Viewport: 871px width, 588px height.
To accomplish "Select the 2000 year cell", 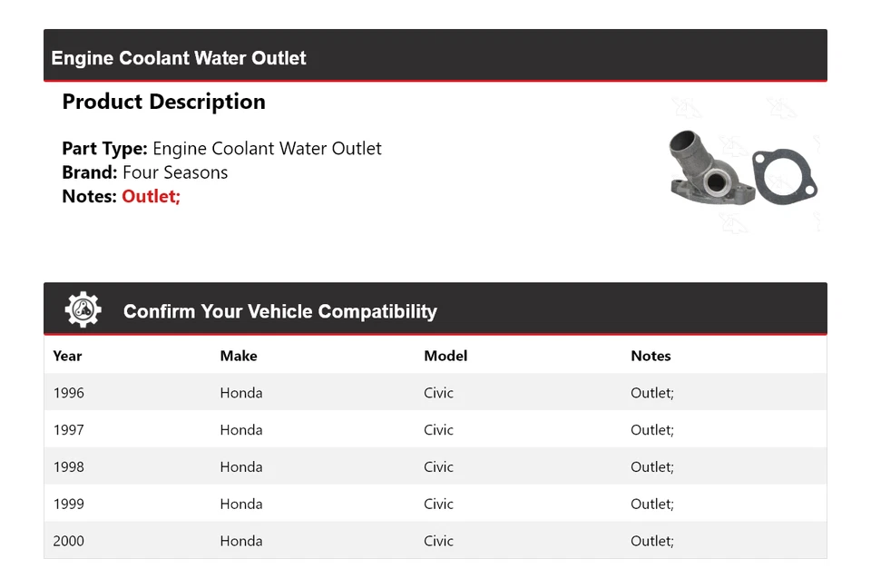I will click(68, 542).
